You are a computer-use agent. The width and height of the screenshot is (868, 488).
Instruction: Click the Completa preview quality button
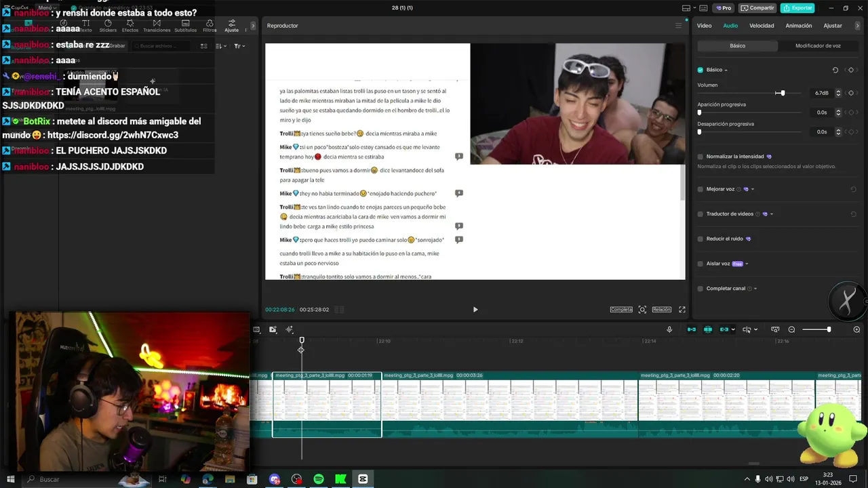[x=621, y=310]
